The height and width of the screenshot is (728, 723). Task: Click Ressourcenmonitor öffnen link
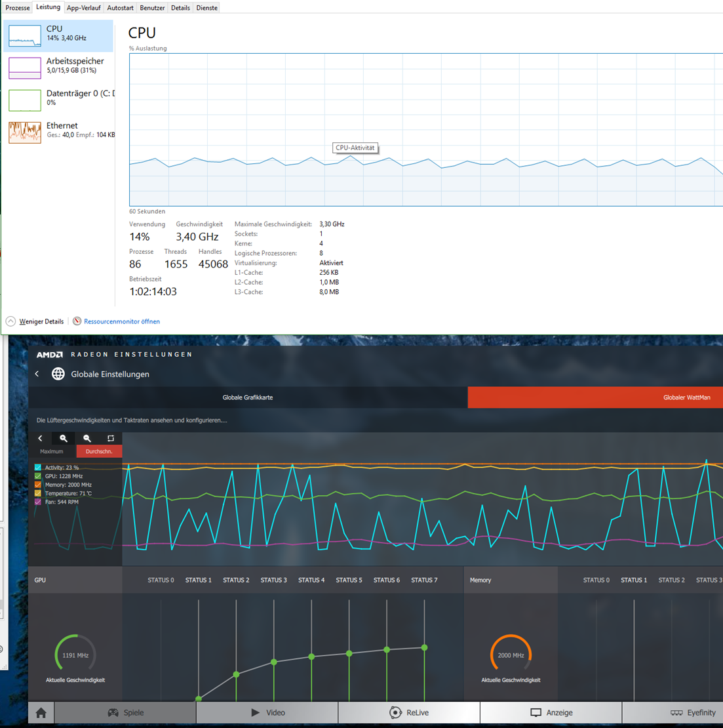click(x=122, y=321)
